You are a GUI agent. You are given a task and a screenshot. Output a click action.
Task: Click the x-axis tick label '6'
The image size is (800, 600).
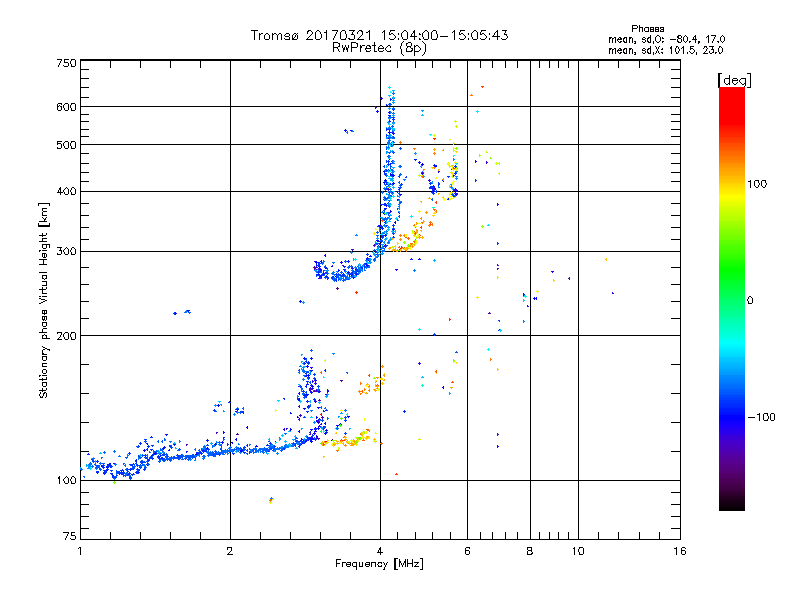pos(467,551)
